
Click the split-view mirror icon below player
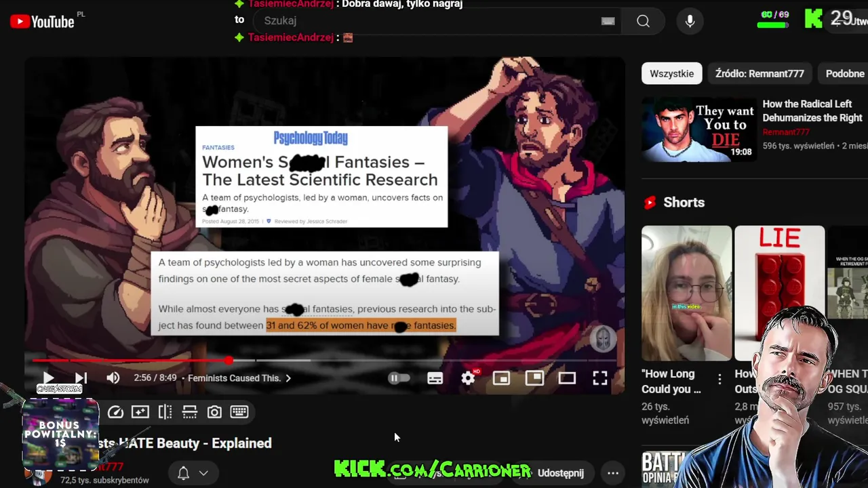[x=165, y=412]
